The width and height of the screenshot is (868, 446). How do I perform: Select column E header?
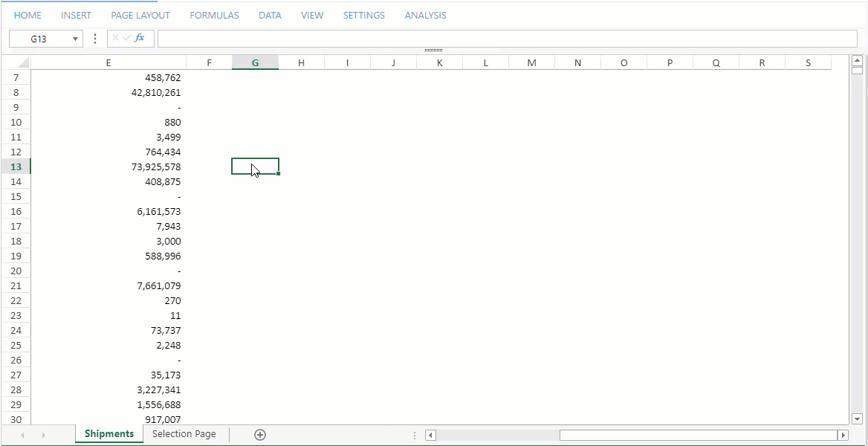108,62
